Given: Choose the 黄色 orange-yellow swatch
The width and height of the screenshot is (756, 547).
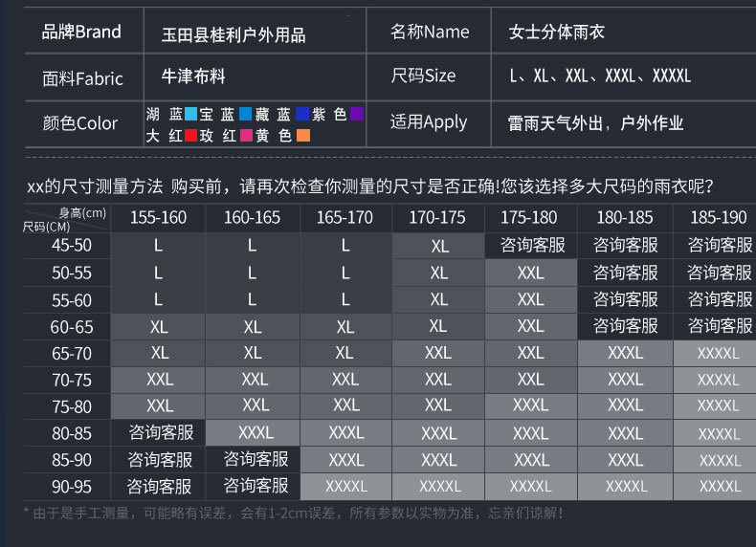Looking at the screenshot, I should point(303,136).
